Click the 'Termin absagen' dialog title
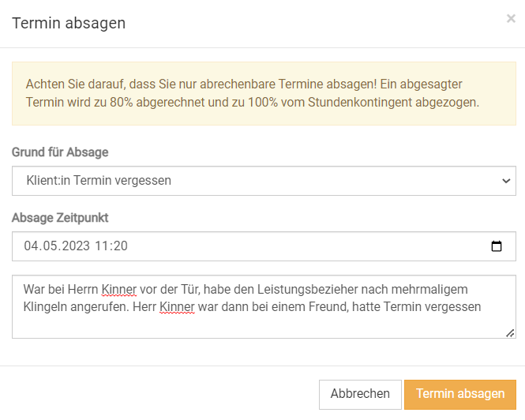 [x=69, y=23]
